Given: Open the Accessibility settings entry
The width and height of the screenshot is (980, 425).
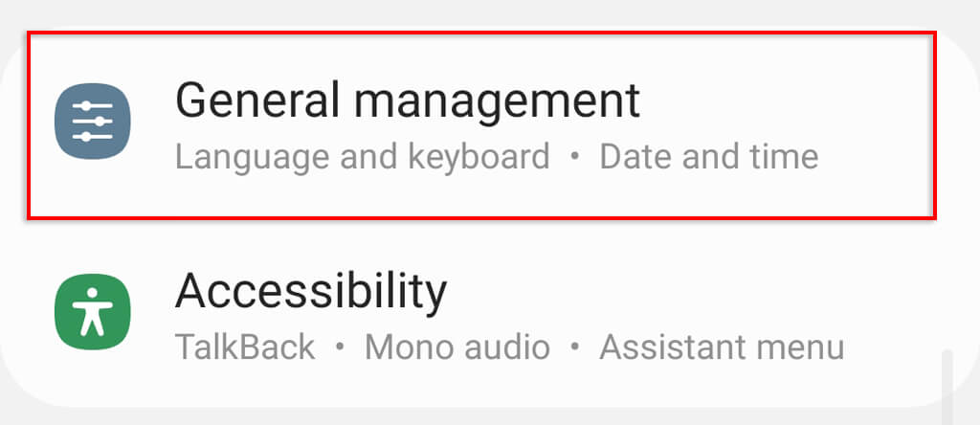Looking at the screenshot, I should tap(479, 314).
